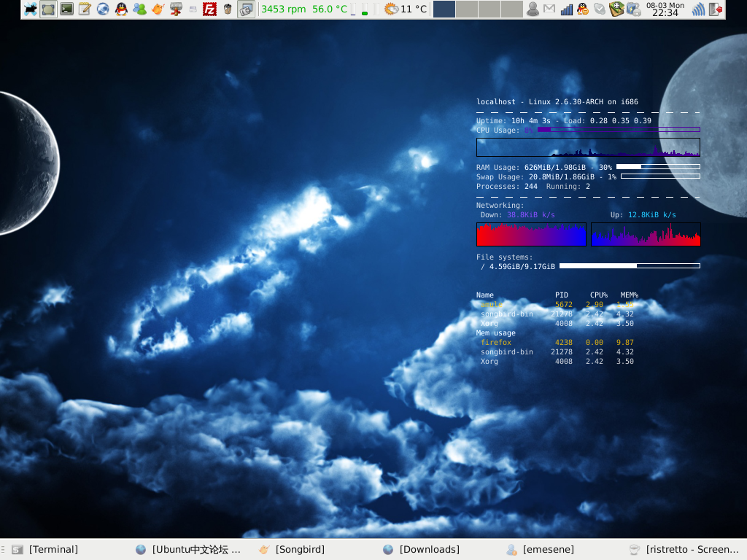747x560 pixels.
Task: Open the ristretto taskbar window
Action: [684, 550]
